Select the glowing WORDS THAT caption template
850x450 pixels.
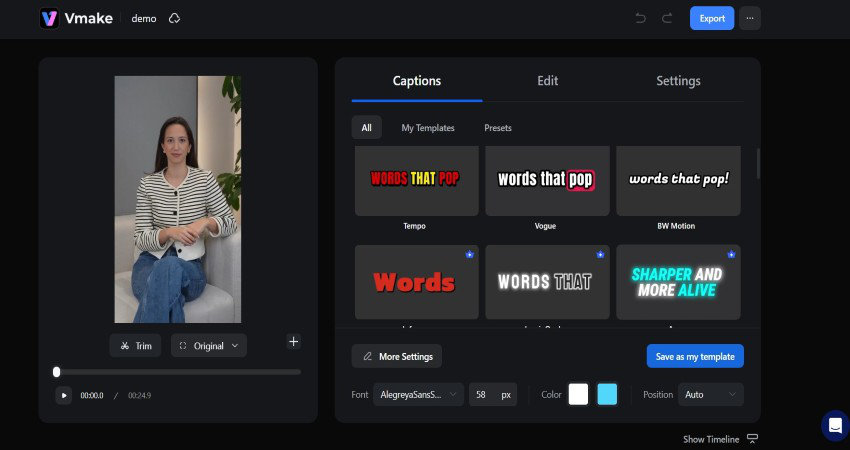[x=547, y=282]
